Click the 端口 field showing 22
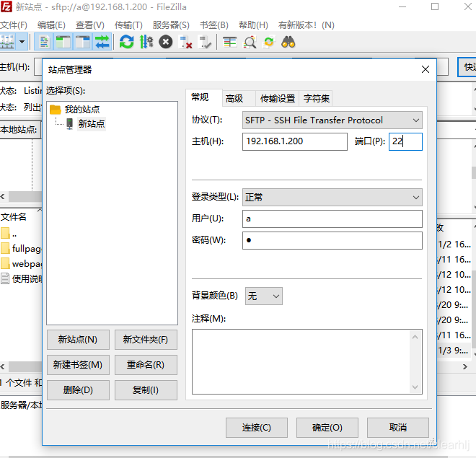This screenshot has height=458, width=476. (405, 141)
